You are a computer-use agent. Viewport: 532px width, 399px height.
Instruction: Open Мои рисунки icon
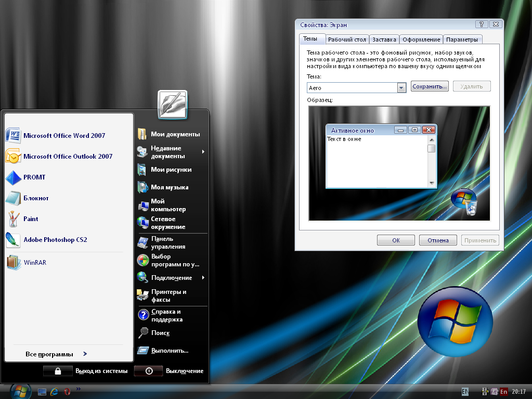[142, 169]
